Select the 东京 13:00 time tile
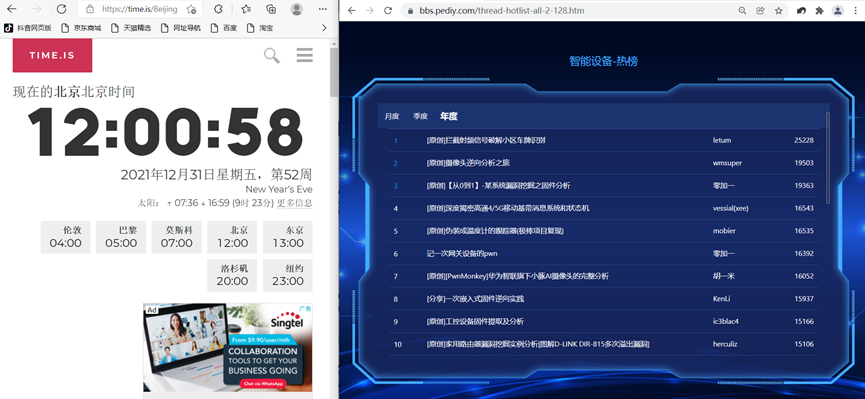 pyautogui.click(x=287, y=237)
